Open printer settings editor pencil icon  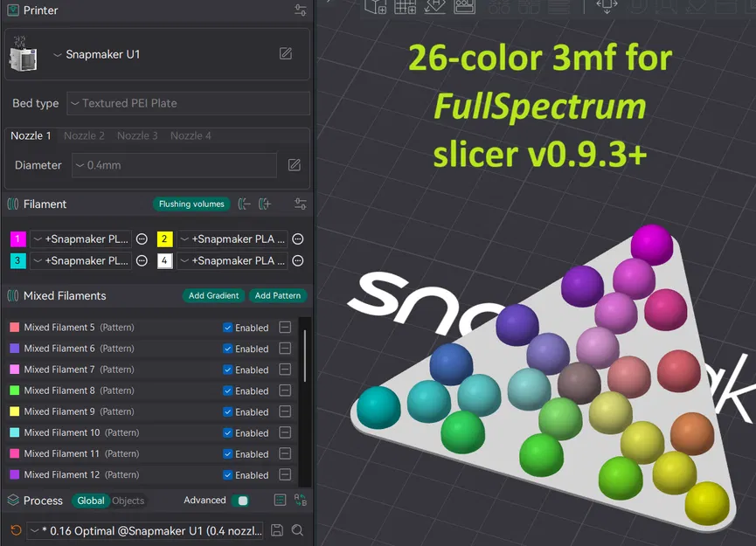point(285,53)
